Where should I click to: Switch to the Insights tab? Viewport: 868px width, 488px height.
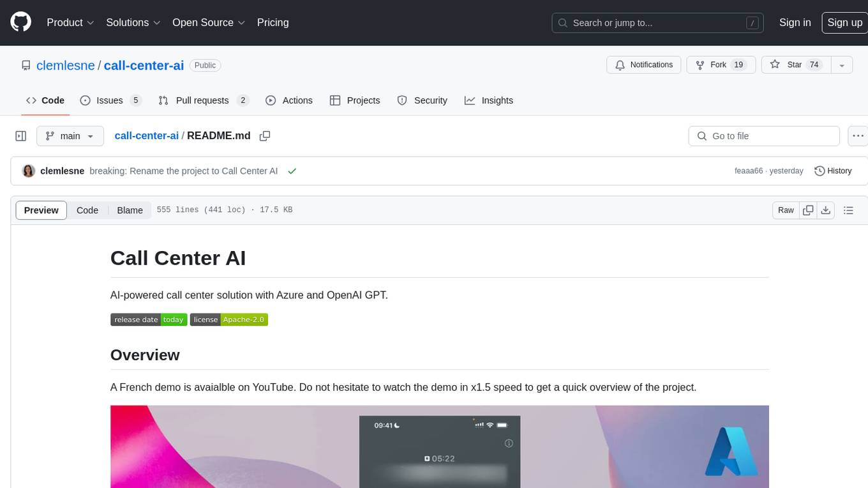pos(489,100)
